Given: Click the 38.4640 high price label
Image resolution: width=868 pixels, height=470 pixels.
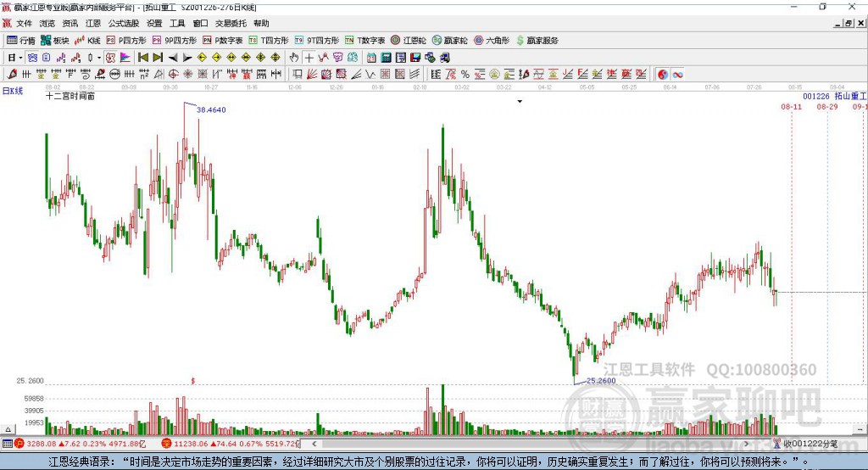Looking at the screenshot, I should pyautogui.click(x=211, y=109).
